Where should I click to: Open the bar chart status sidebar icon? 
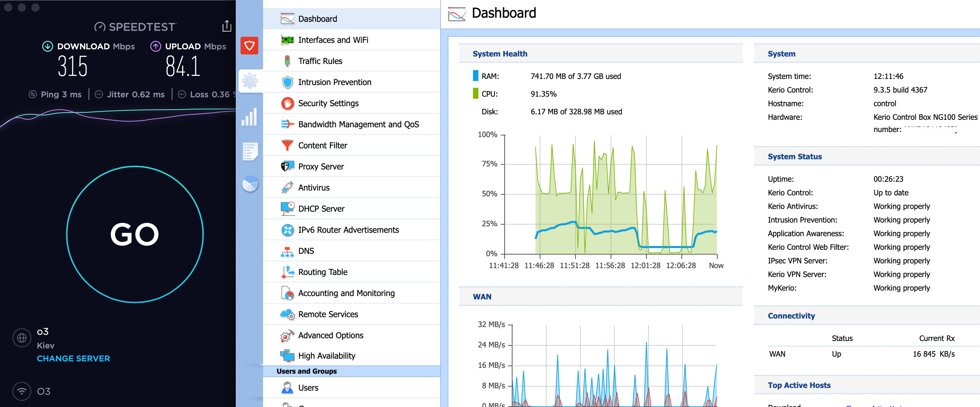pos(249,117)
